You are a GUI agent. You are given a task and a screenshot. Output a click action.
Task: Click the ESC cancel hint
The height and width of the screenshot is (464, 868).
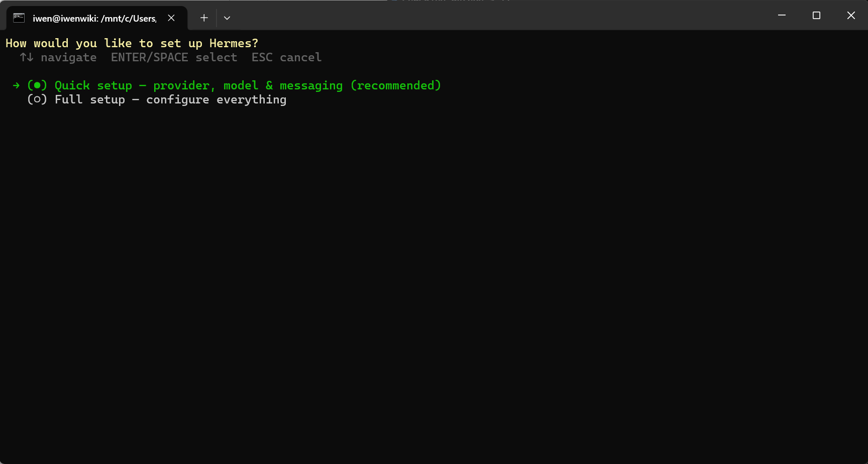[x=286, y=57]
